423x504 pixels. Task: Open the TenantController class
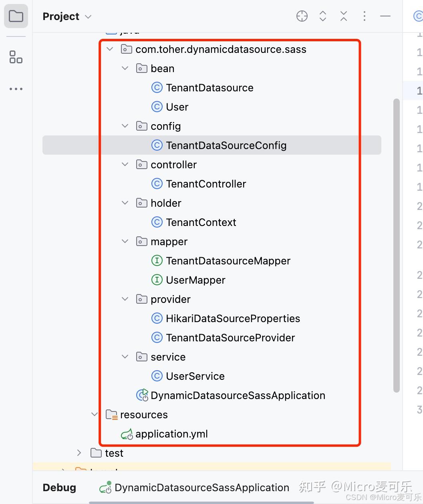(206, 183)
